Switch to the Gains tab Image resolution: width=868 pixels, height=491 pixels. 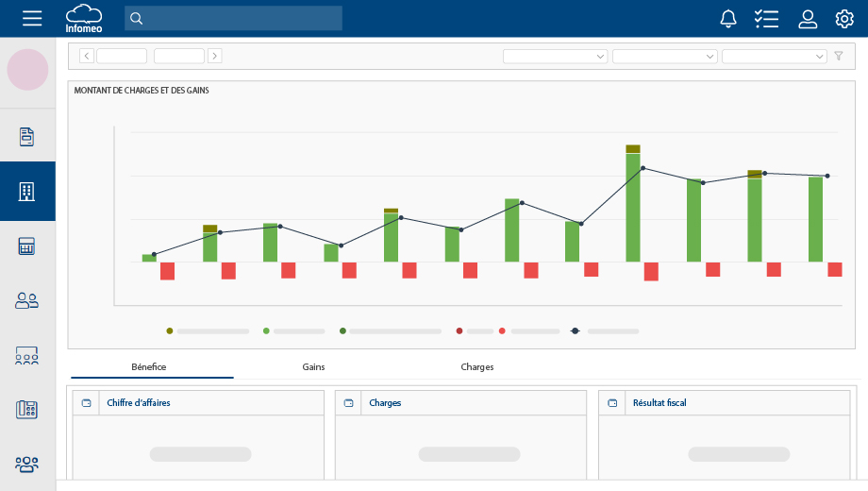tap(313, 366)
